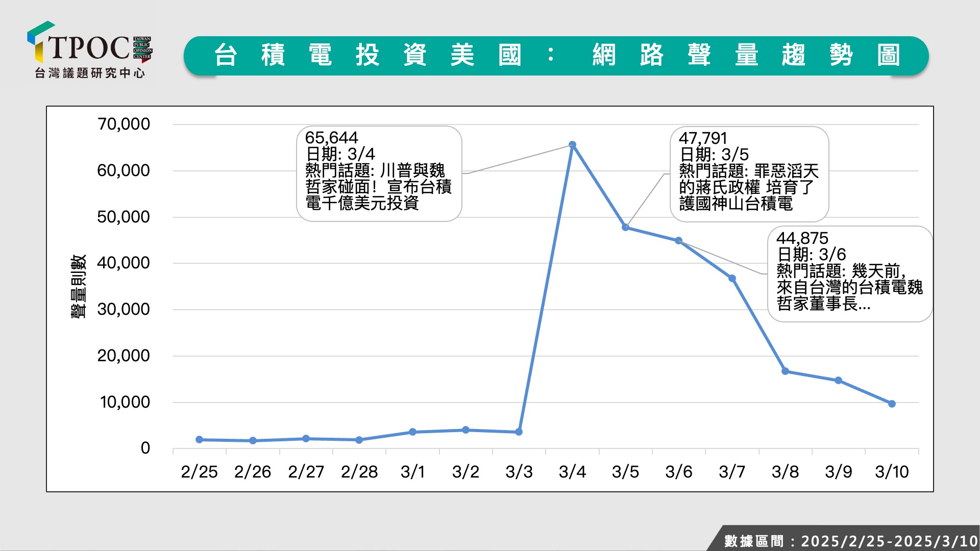Click the 3/5 data point marker

[x=625, y=228]
